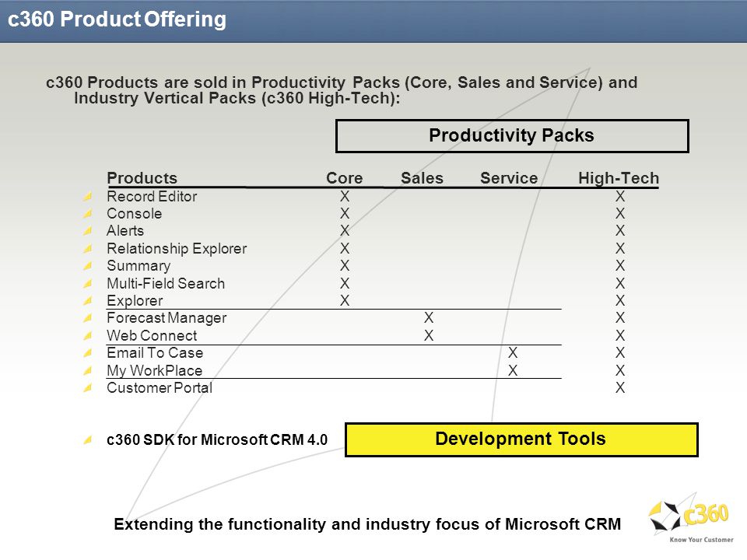The width and height of the screenshot is (747, 560).
Task: Select the Alerts product name
Action: click(125, 230)
